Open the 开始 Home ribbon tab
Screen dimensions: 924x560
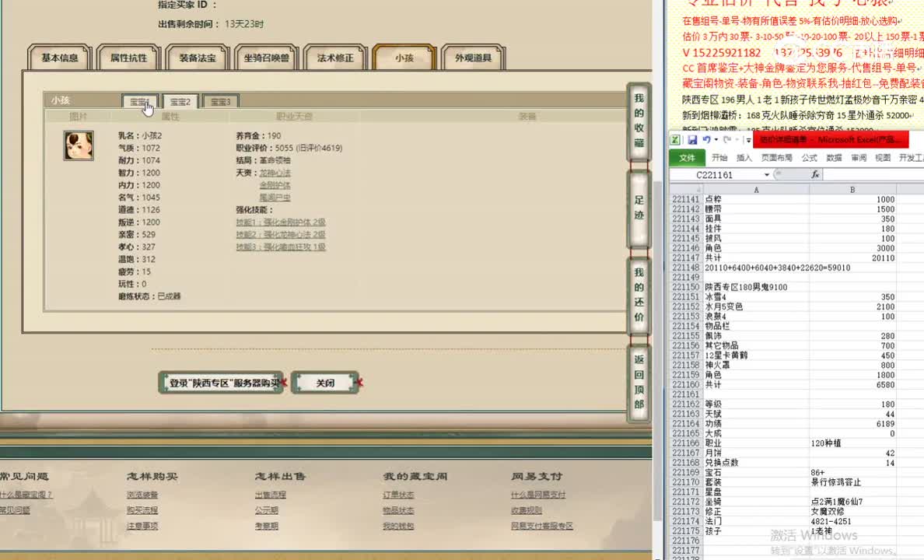719,157
